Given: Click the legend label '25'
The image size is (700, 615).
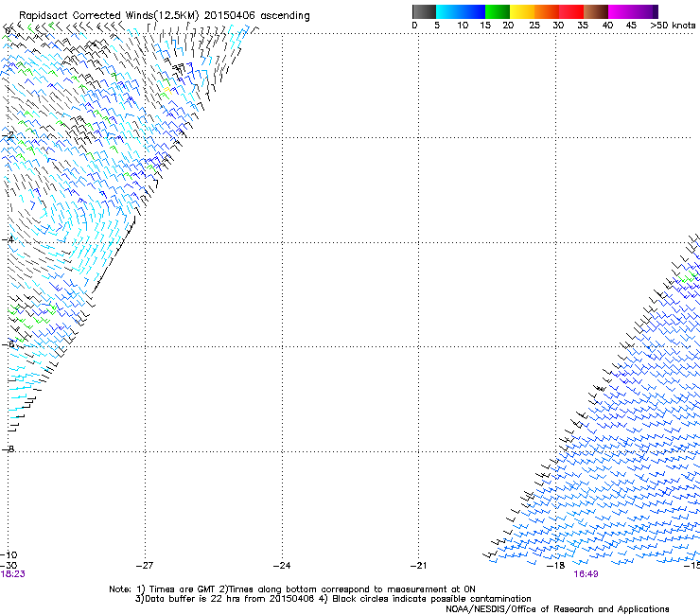Looking at the screenshot, I should [x=534, y=26].
